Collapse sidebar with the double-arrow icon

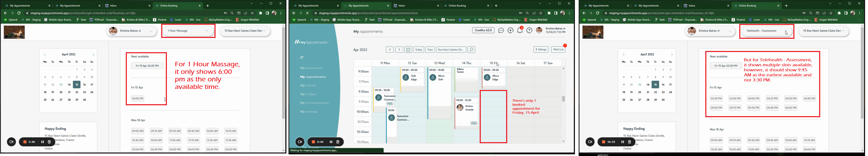(x=302, y=57)
